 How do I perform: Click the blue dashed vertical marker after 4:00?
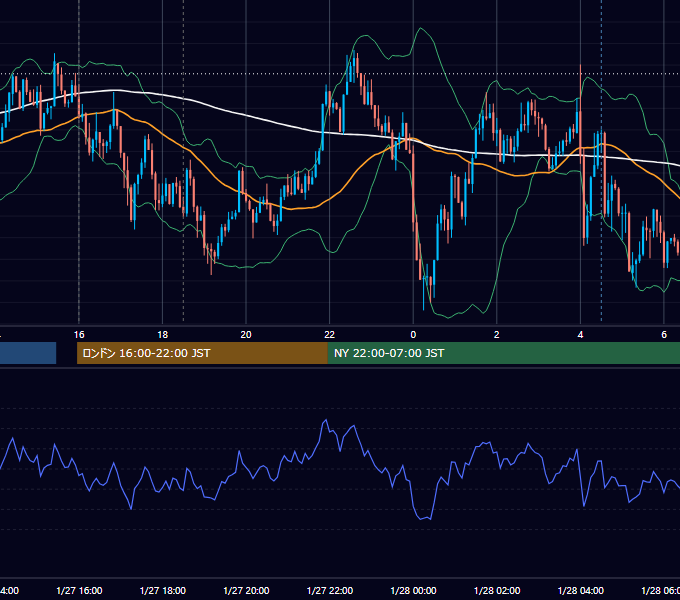point(601,160)
